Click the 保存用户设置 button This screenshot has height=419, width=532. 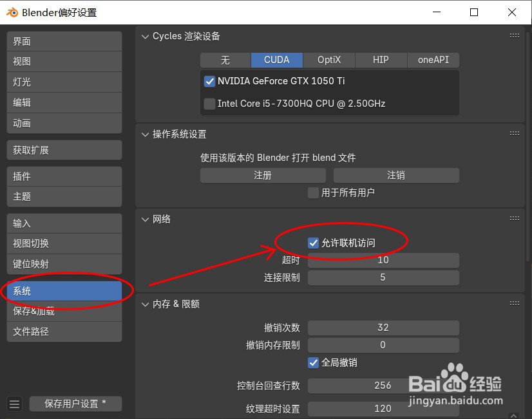pos(75,404)
